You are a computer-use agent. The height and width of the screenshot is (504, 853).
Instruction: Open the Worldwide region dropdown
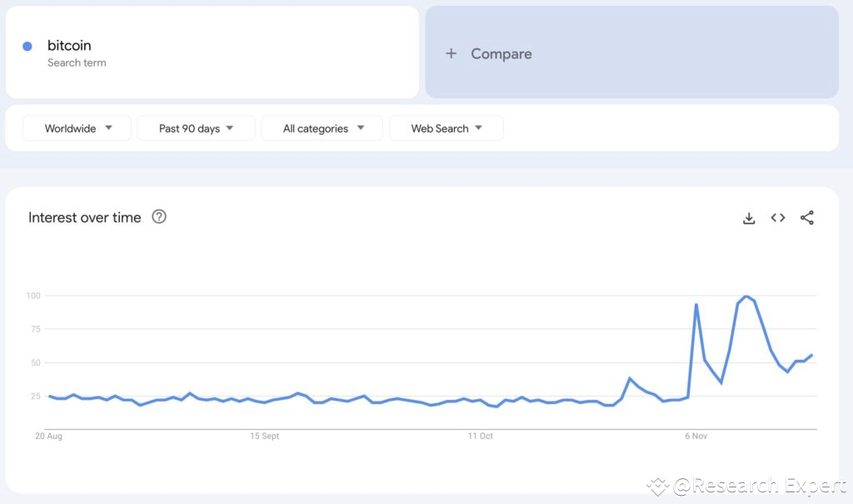[77, 128]
